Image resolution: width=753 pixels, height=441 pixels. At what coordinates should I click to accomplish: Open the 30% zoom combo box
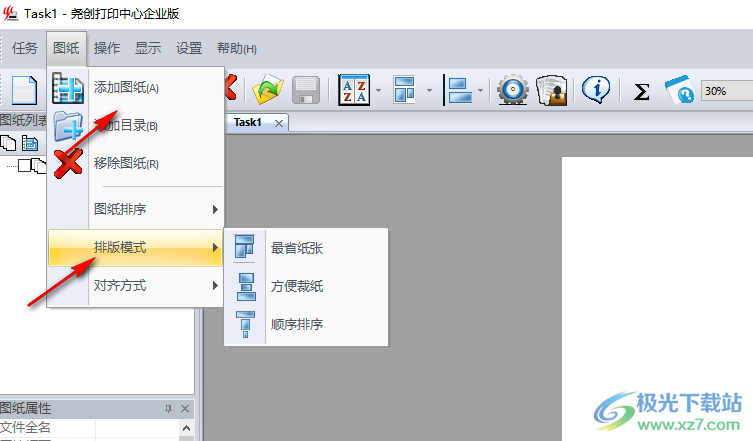[x=727, y=91]
